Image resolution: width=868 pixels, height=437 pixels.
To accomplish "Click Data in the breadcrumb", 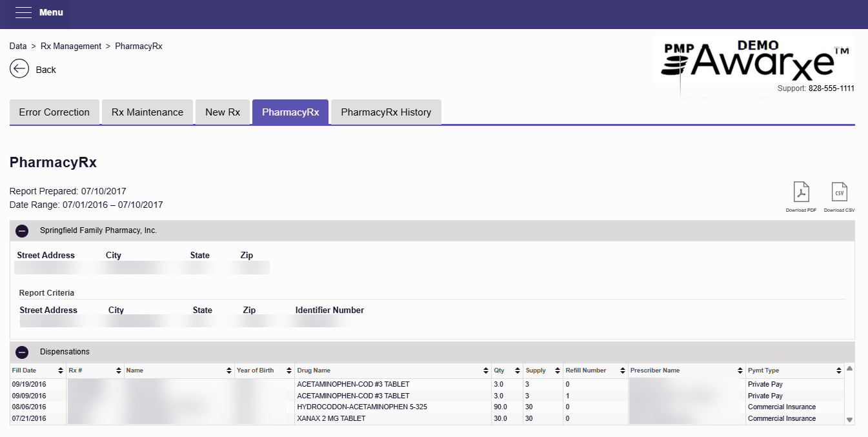I will (18, 46).
